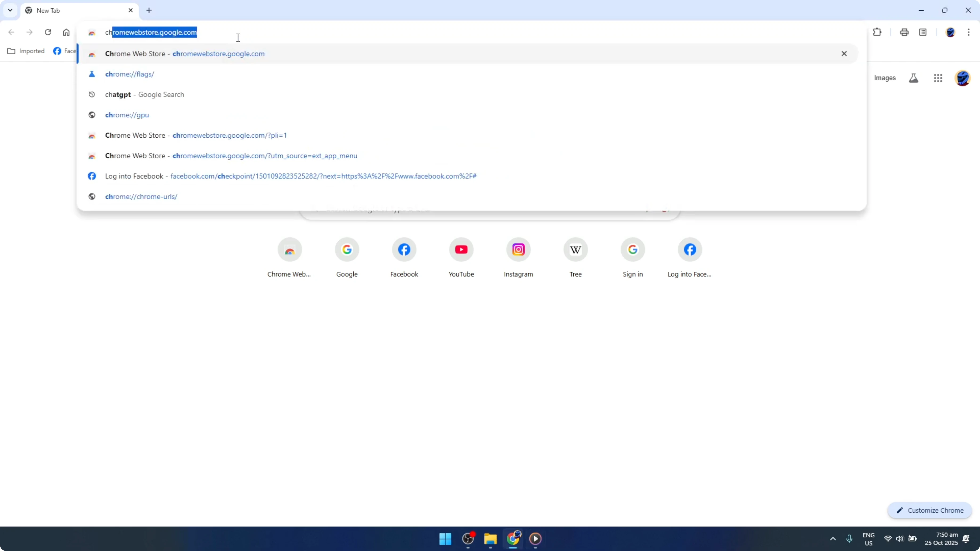
Task: Open the YouTube shortcut
Action: (461, 250)
